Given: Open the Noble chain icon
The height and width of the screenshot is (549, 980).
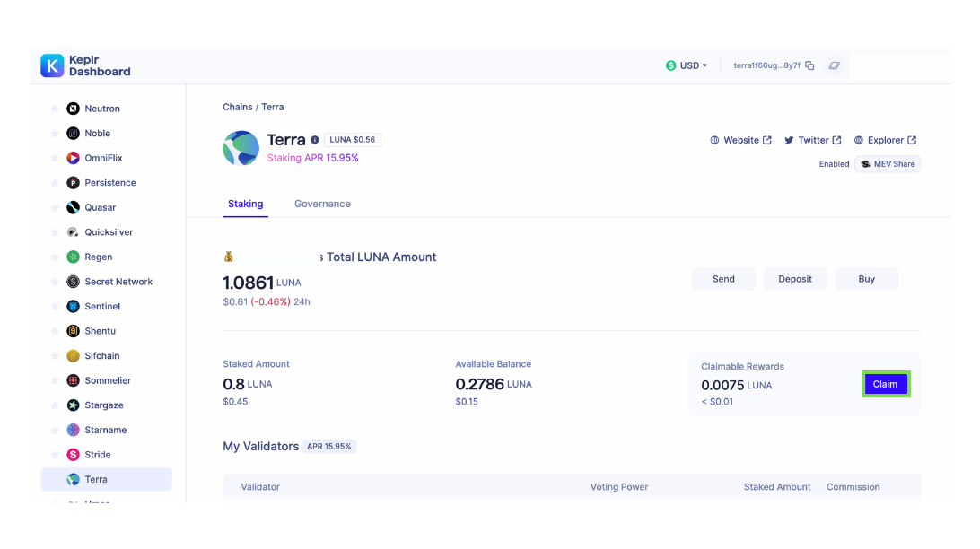Looking at the screenshot, I should tap(73, 133).
